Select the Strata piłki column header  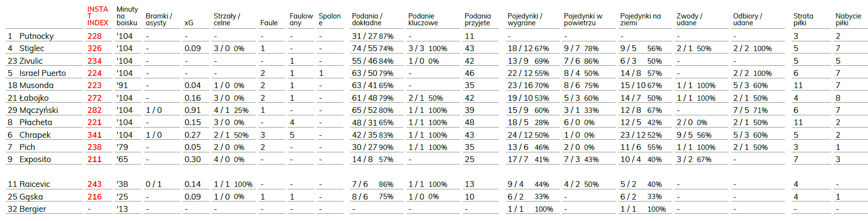[803, 19]
